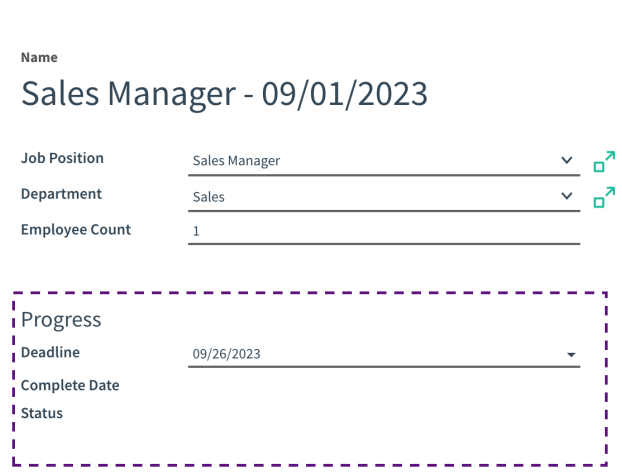The height and width of the screenshot is (473, 622).
Task: Expand the Department dropdown chevron
Action: [567, 196]
